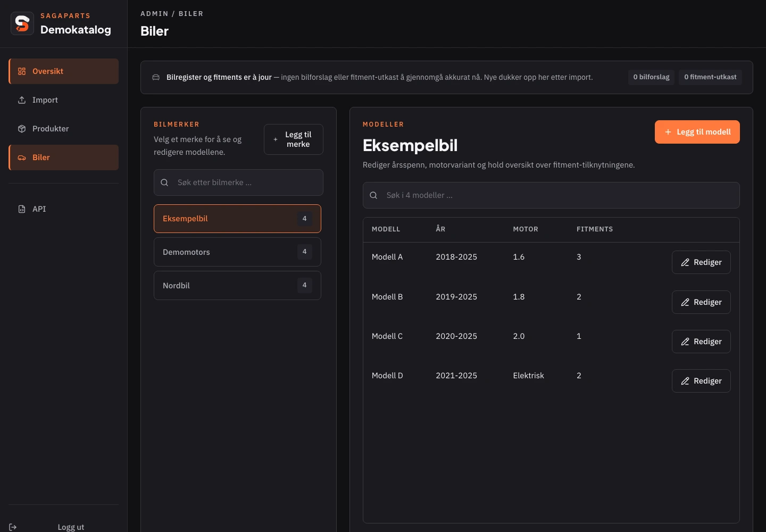The width and height of the screenshot is (766, 532).
Task: Focus the Søk etter bilmerke field
Action: click(x=238, y=182)
